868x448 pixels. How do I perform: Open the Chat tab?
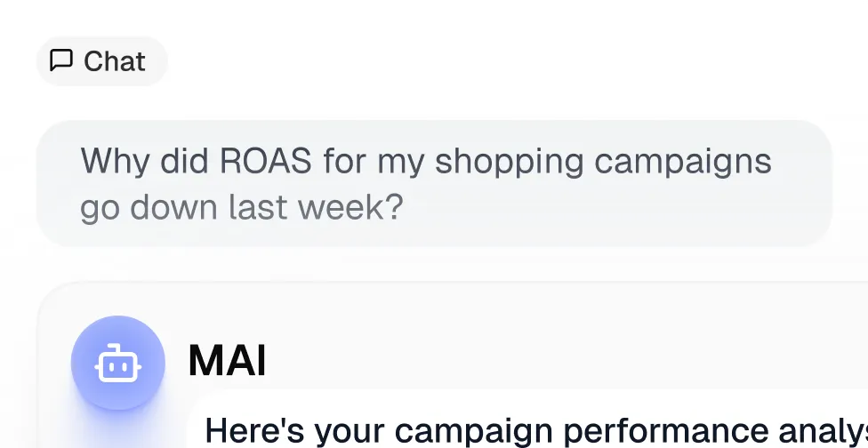tap(101, 61)
